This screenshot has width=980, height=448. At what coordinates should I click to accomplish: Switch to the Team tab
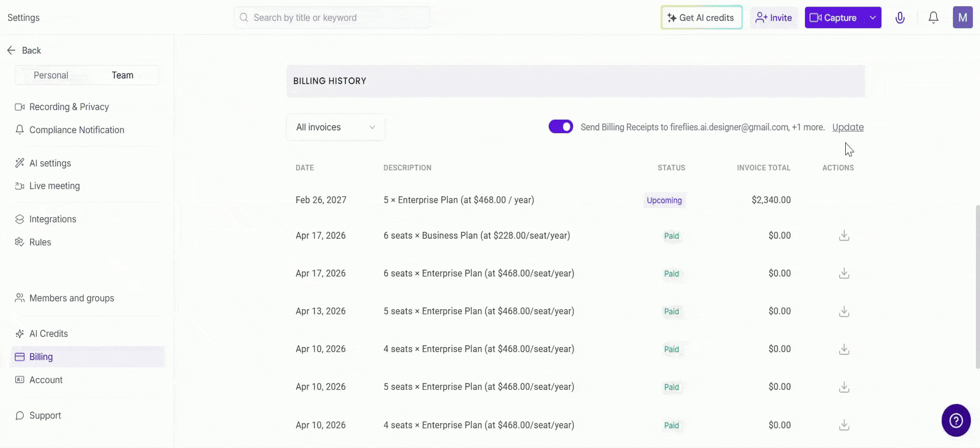pos(122,76)
